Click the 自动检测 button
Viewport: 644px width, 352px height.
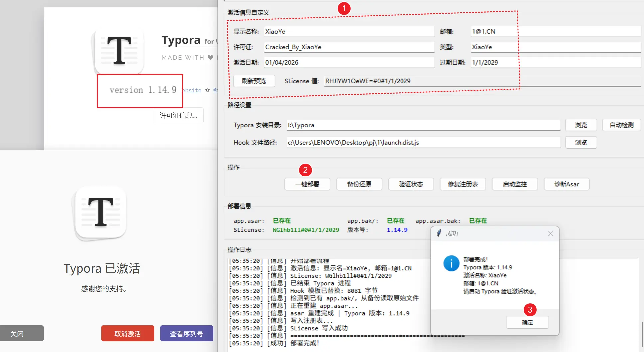621,125
